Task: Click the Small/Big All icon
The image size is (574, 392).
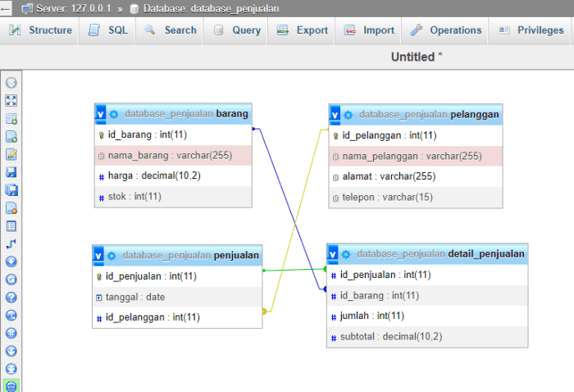Action: point(11,351)
